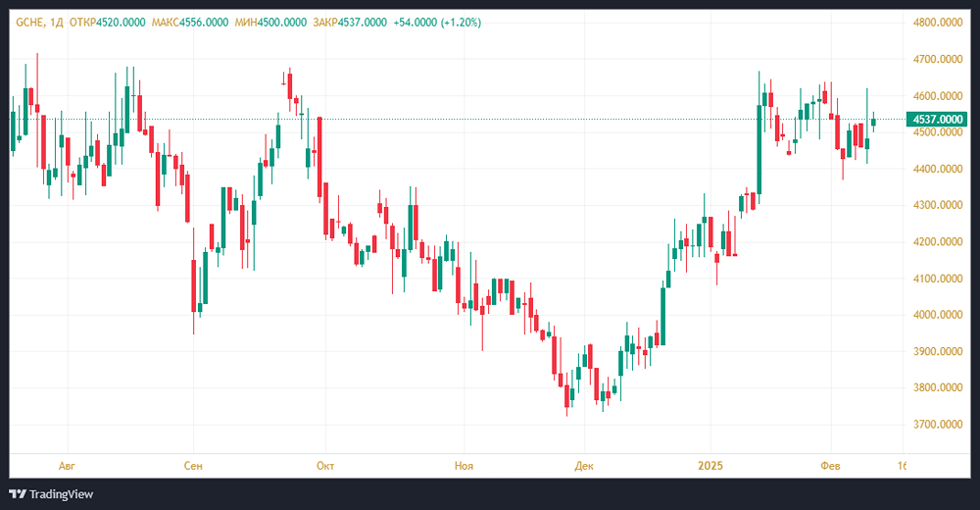Click the Сен date axis label

(193, 466)
